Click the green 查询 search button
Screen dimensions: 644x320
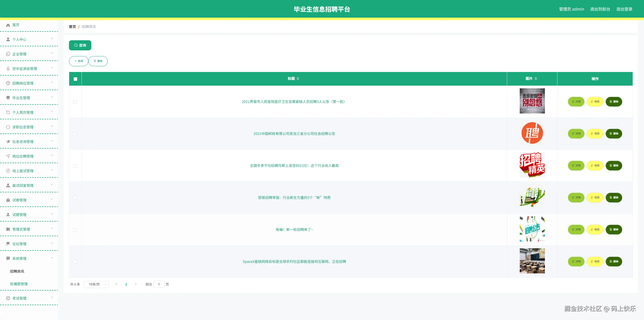coord(80,45)
